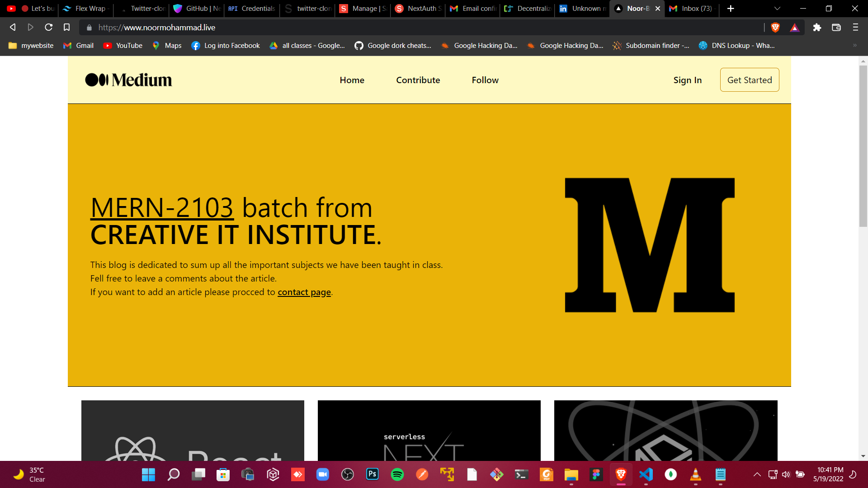Open Postman from taskbar
868x488 pixels.
click(x=422, y=474)
